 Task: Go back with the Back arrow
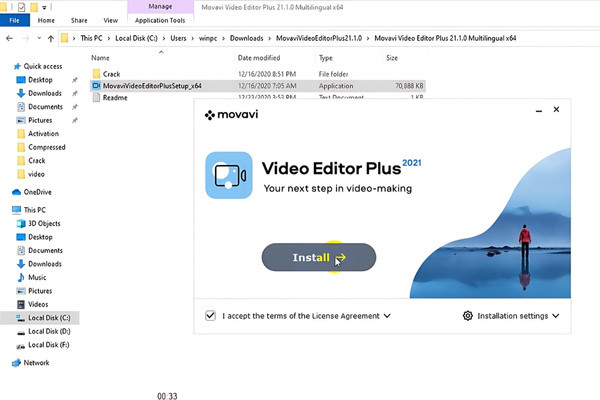tap(10, 38)
